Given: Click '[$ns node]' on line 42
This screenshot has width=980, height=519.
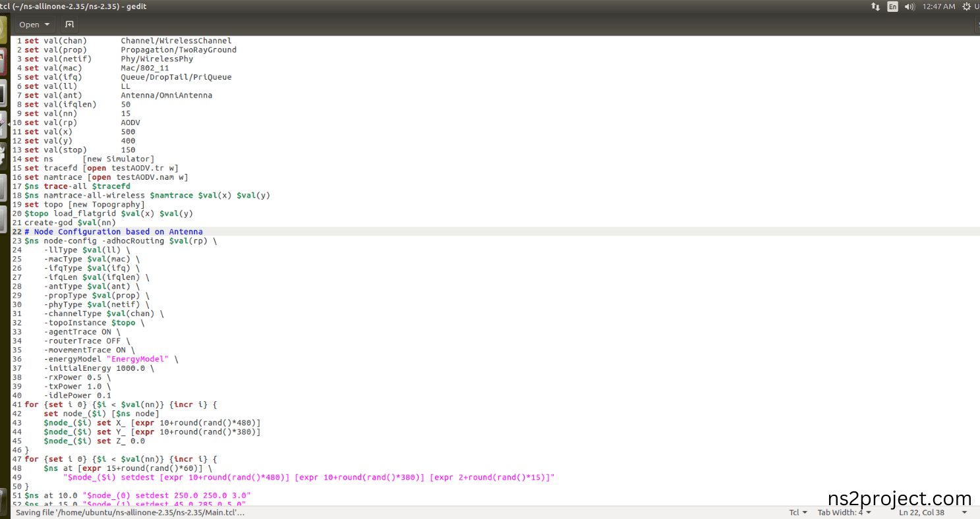Looking at the screenshot, I should point(135,414).
